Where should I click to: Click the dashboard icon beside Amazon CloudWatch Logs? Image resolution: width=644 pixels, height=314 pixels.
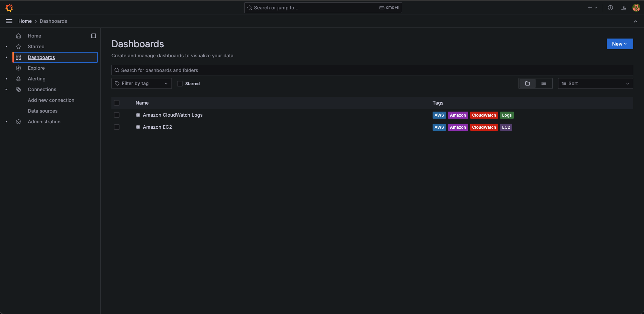(x=138, y=115)
